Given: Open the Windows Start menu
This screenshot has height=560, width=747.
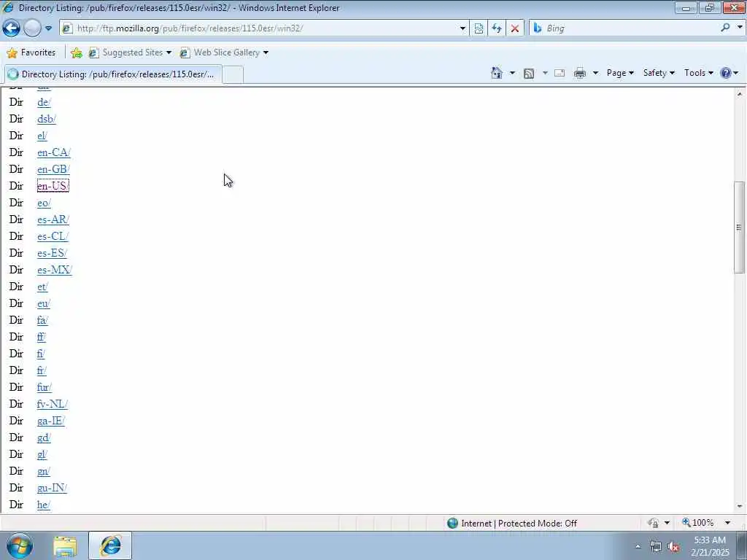Looking at the screenshot, I should tap(20, 545).
